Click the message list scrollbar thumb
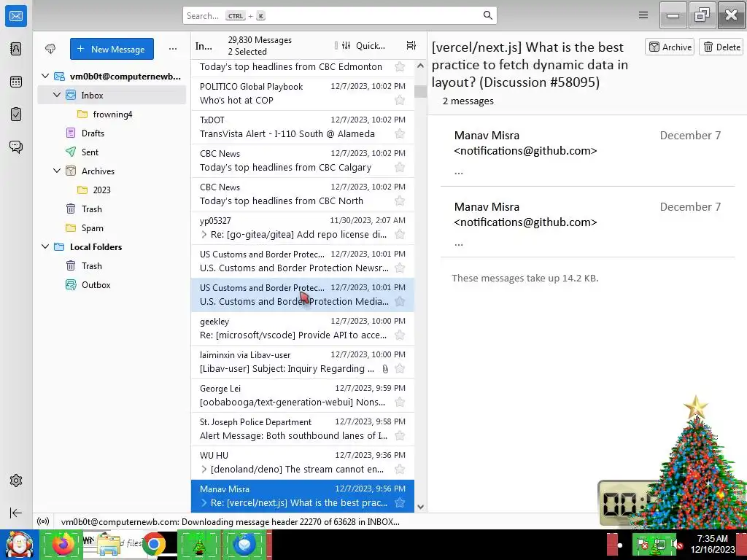 (420, 91)
